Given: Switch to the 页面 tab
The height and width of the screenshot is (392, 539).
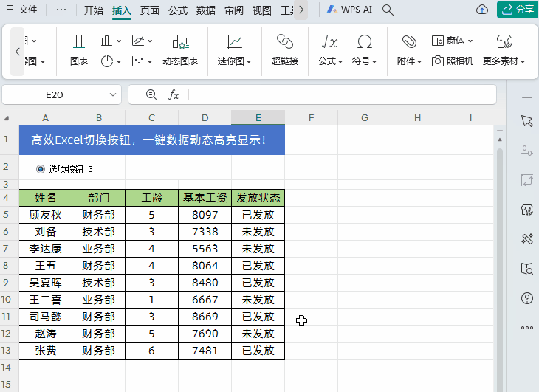Looking at the screenshot, I should (x=150, y=10).
